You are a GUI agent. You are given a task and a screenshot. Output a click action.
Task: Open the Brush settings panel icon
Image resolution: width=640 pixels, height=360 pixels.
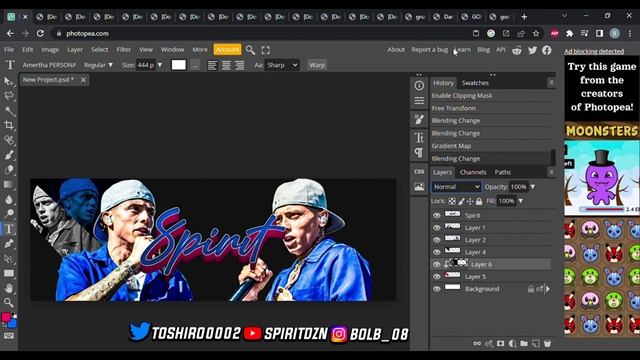[x=419, y=120]
